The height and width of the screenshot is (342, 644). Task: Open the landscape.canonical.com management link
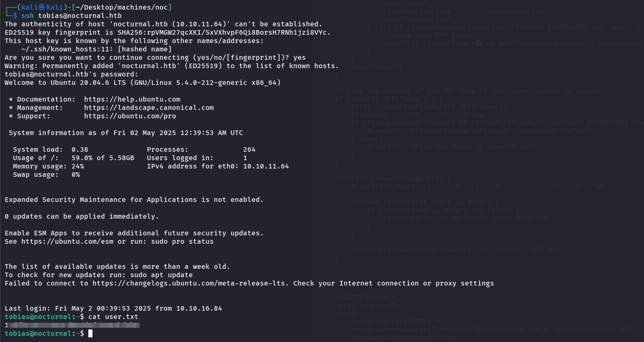[149, 108]
